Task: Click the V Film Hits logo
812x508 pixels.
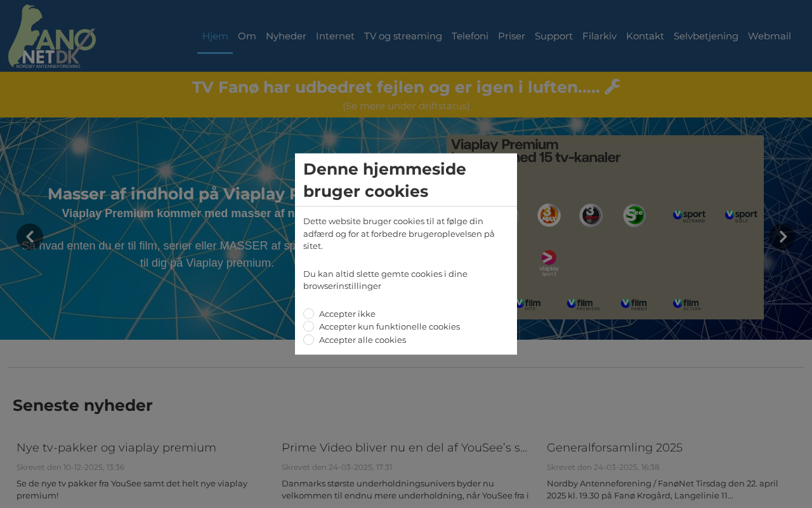Action: (528, 304)
